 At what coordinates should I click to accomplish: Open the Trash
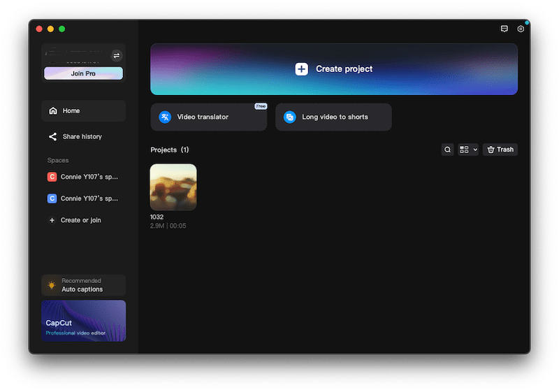(x=500, y=150)
